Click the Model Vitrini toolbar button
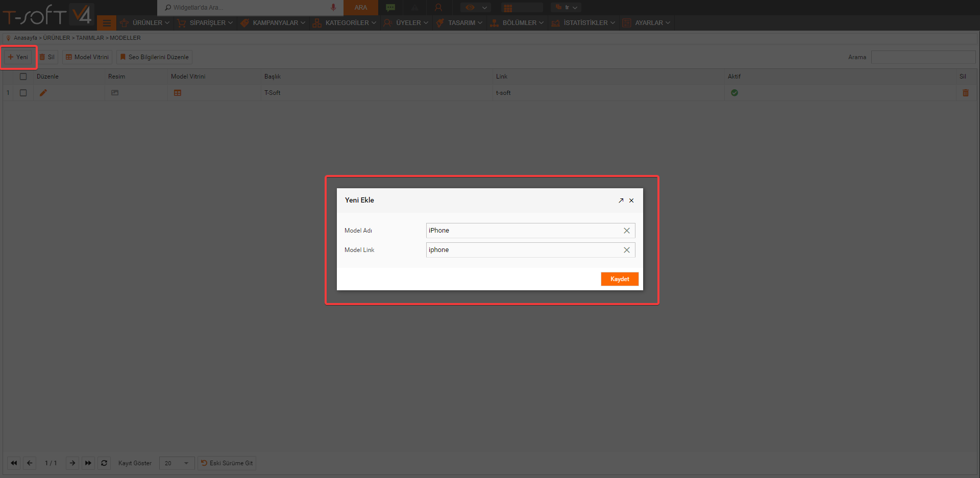The image size is (980, 478). (x=87, y=57)
